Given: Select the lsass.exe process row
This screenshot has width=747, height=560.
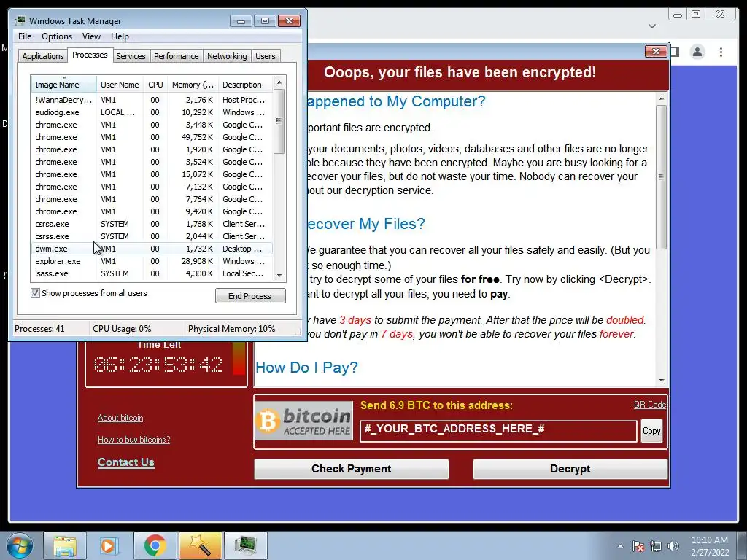Looking at the screenshot, I should tap(152, 273).
